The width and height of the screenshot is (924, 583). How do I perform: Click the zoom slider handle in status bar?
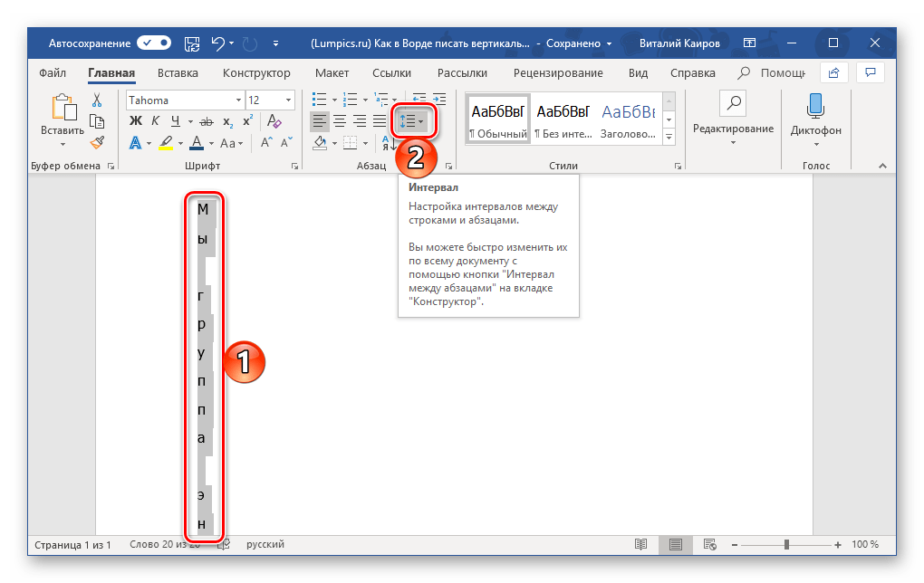pos(786,544)
